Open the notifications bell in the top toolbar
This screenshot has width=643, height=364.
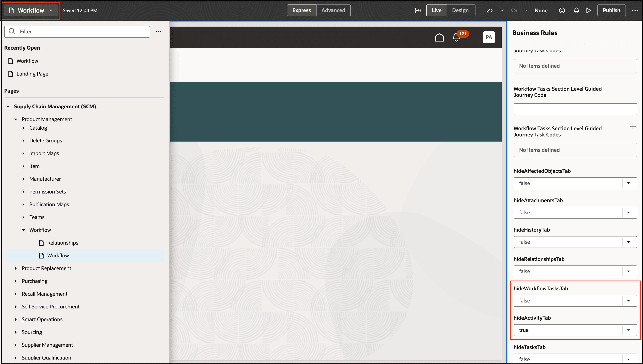click(x=577, y=10)
